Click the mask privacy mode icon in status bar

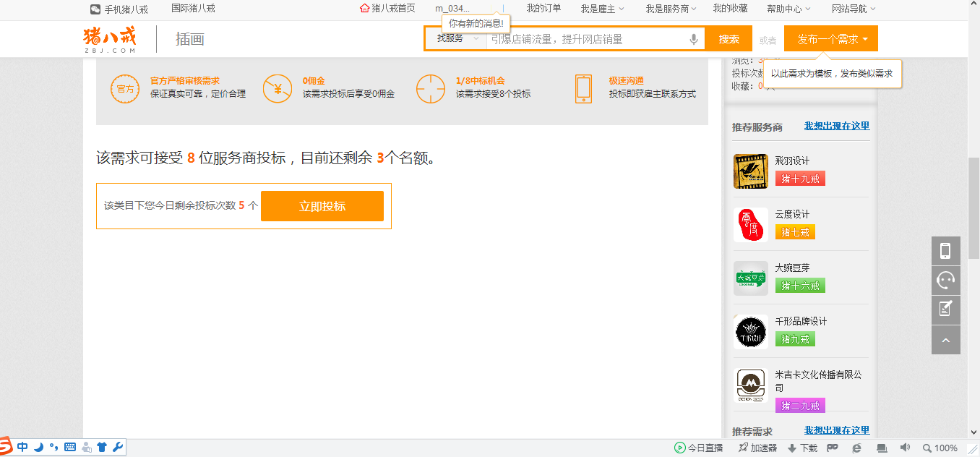pyautogui.click(x=833, y=448)
